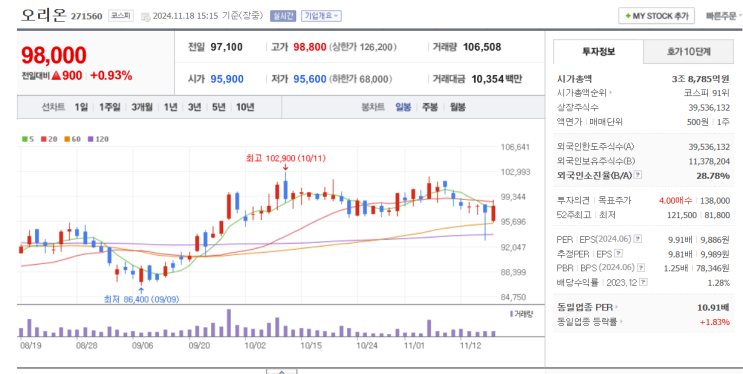Click the 동일업종 등락률 link
The image size is (743, 374).
pos(587,322)
